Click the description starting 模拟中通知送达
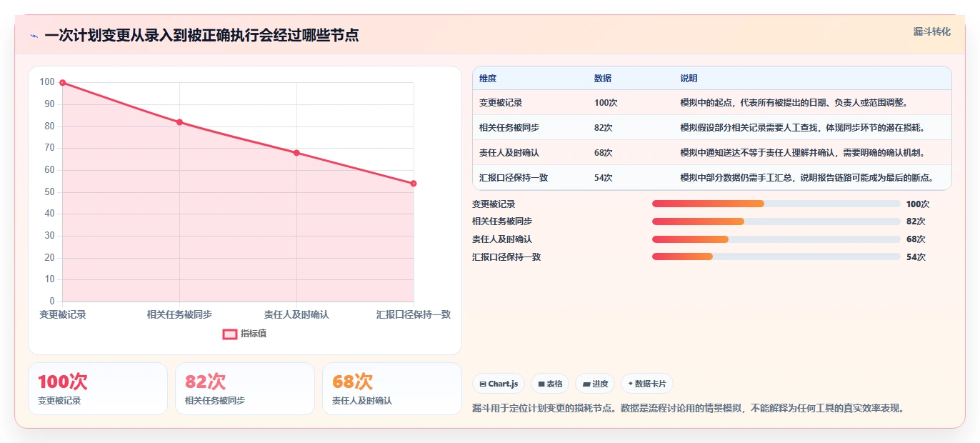 point(804,153)
